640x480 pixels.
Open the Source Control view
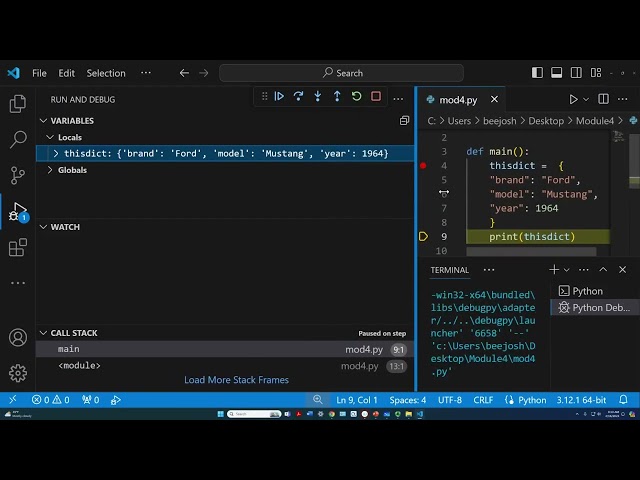pos(18,176)
